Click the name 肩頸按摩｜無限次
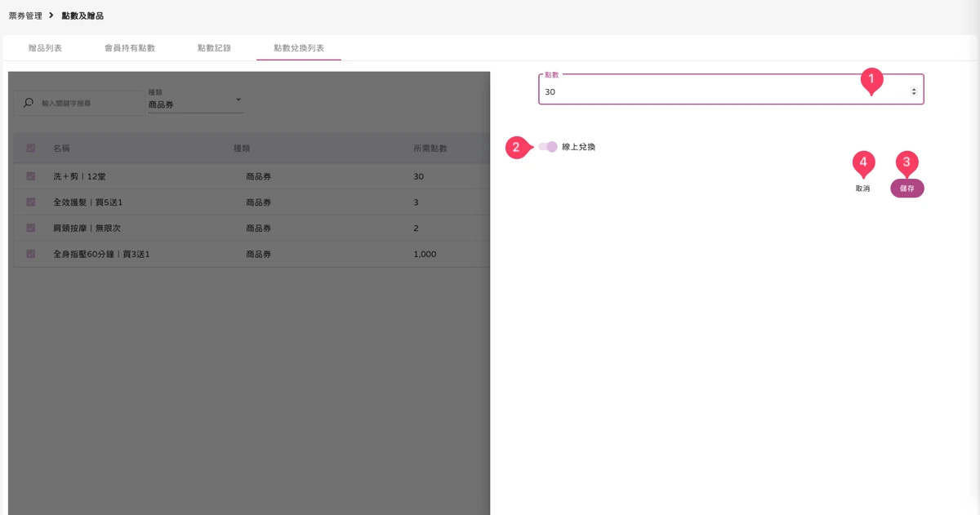 coord(87,228)
